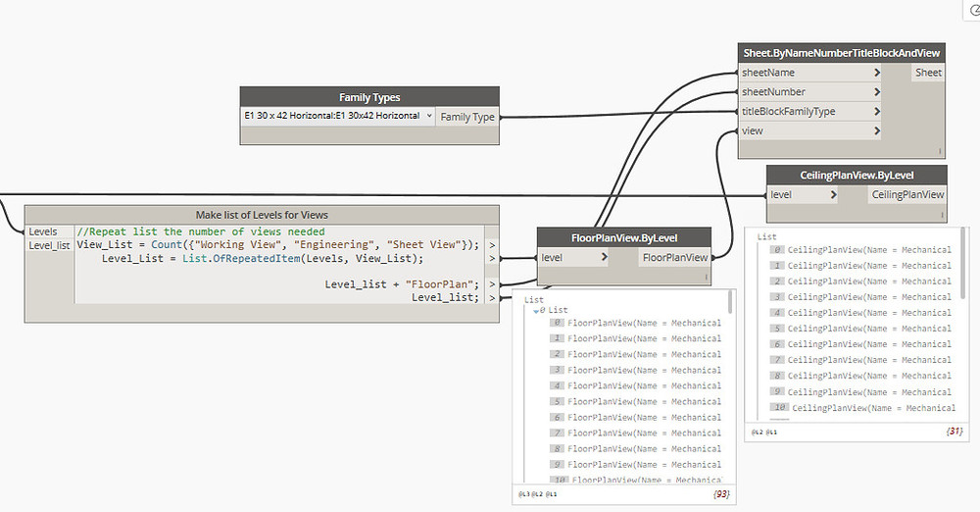Select FloorPlanView preview item index 9

tap(635, 465)
